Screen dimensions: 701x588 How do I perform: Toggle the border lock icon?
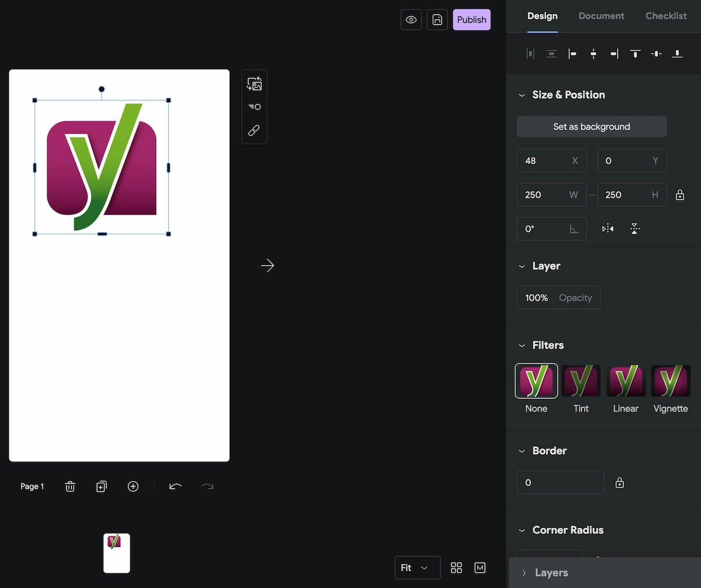(620, 483)
